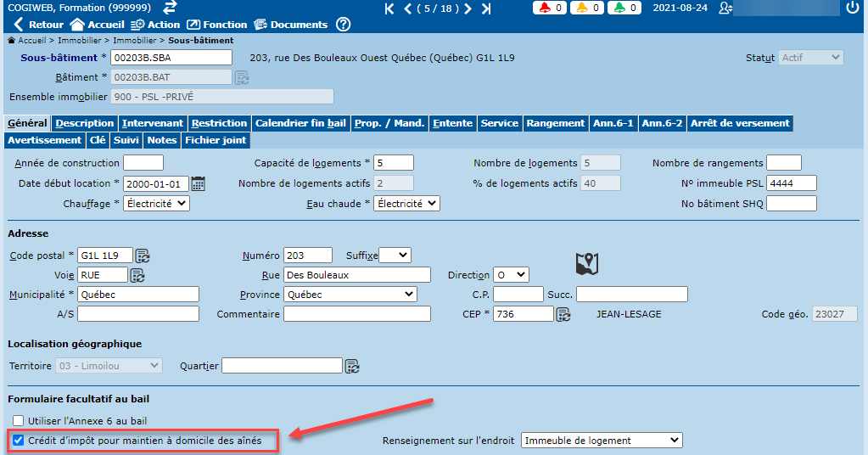Image resolution: width=868 pixels, height=455 pixels.
Task: Click the power logout icon
Action: point(853,8)
